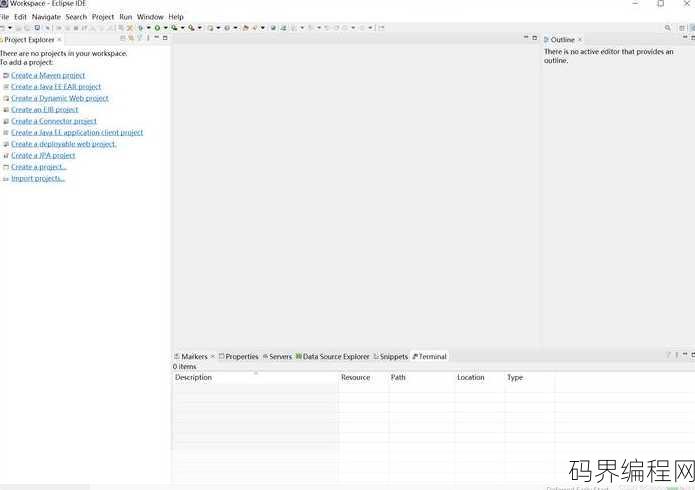
Task: Click the Create a Dynamic Web project link
Action: click(x=60, y=98)
